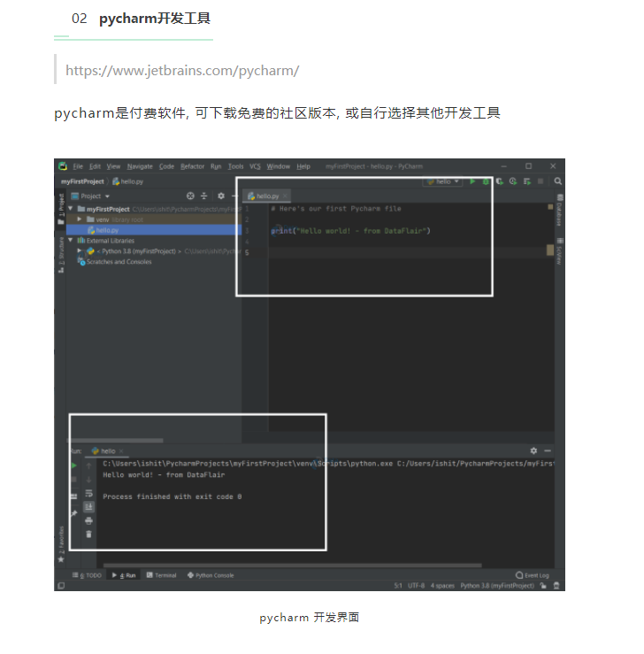Open the Navigate menu
This screenshot has width=644, height=654.
coord(140,166)
